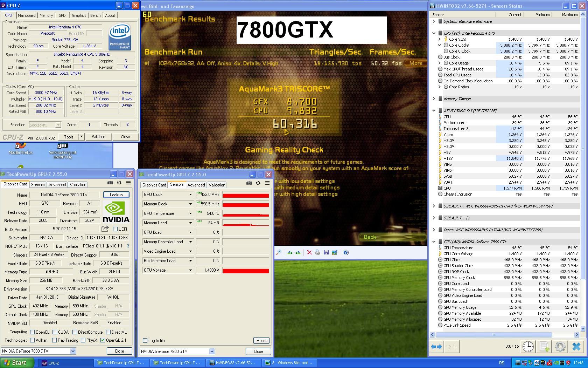Viewport: 588px width, 368px height.
Task: Toggle the Ray Tracing checkbox in GPU-Z
Action: point(54,340)
